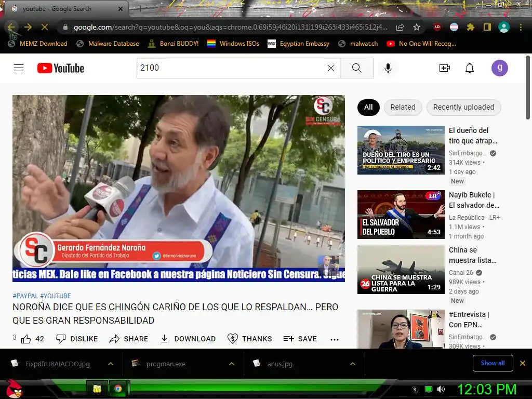The width and height of the screenshot is (532, 399).
Task: Open the Chrome three-dot menu
Action: pos(521,27)
